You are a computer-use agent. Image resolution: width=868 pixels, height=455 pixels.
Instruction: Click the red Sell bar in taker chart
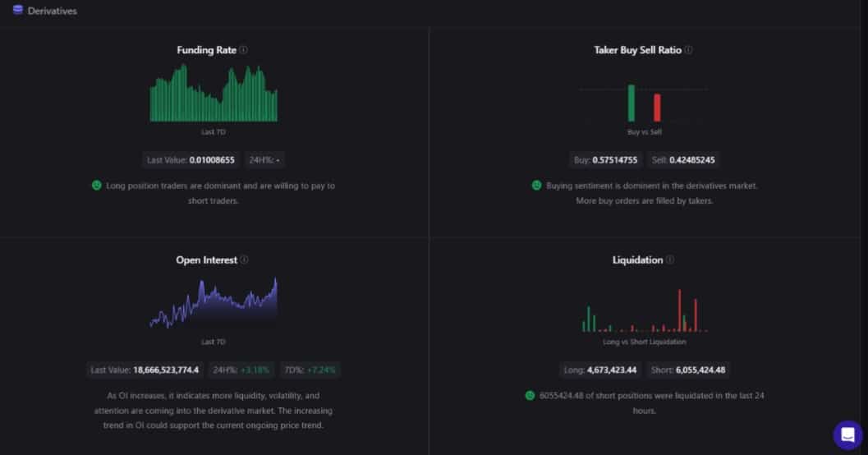point(657,108)
